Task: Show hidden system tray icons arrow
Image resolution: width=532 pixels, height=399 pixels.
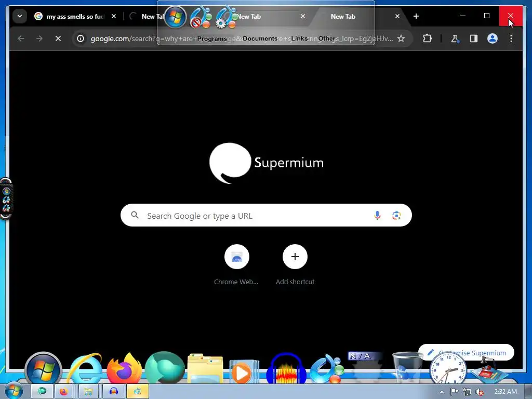Action: click(x=442, y=392)
